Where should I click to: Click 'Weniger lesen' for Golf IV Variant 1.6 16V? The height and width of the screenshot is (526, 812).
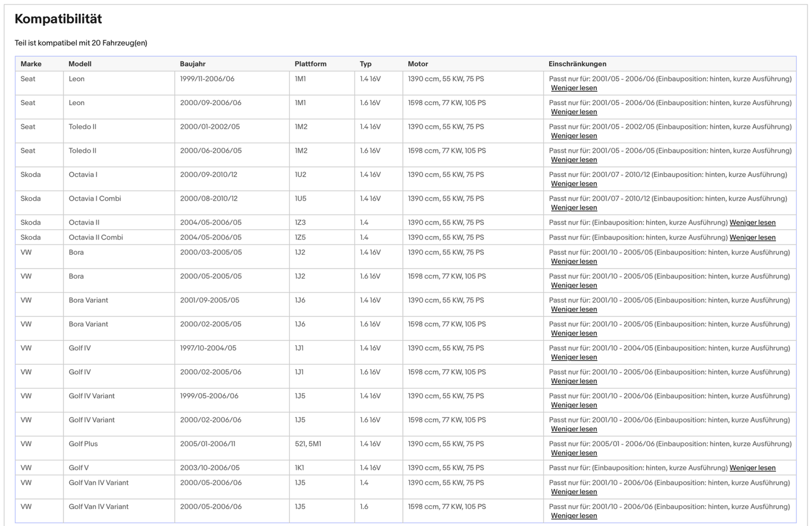573,429
